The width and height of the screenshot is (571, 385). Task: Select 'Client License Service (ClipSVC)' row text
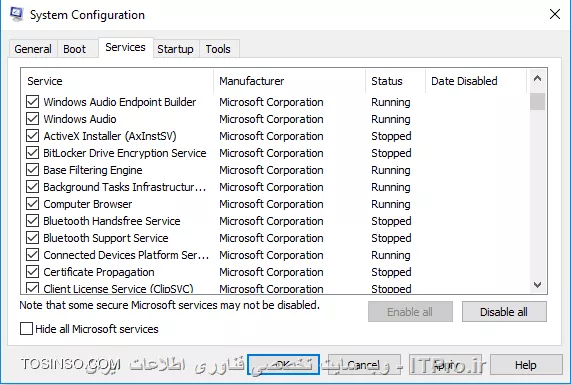click(x=118, y=288)
